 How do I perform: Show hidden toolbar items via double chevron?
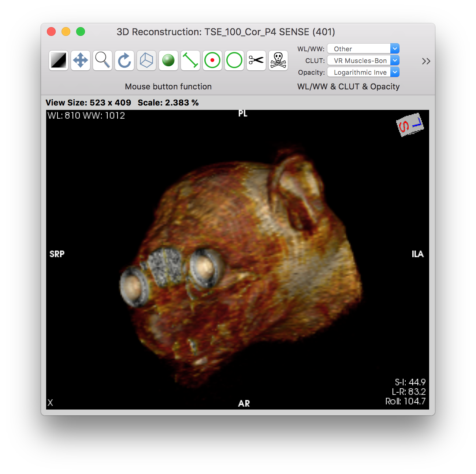pyautogui.click(x=426, y=61)
